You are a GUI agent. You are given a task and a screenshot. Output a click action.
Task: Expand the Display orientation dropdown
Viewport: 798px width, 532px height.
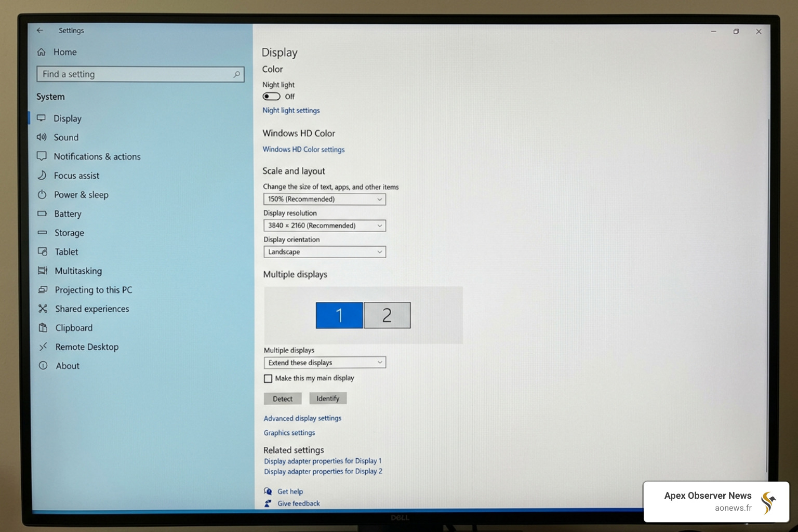point(324,252)
